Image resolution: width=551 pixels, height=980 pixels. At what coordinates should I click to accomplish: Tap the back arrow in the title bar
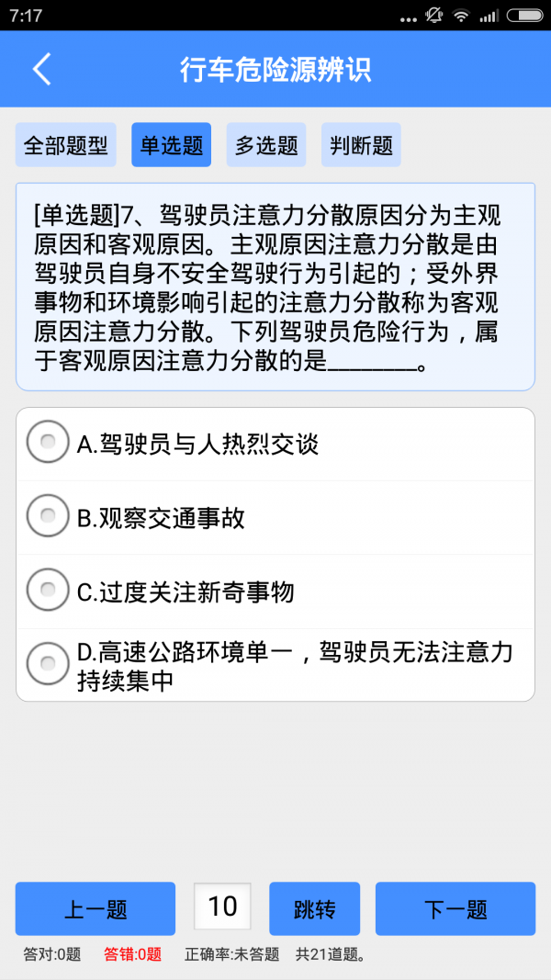(x=40, y=69)
